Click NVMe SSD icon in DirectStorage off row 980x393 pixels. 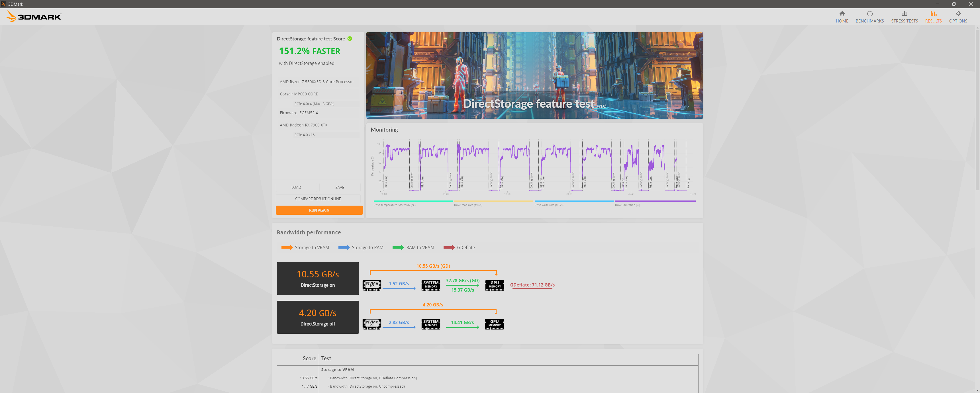[372, 324]
